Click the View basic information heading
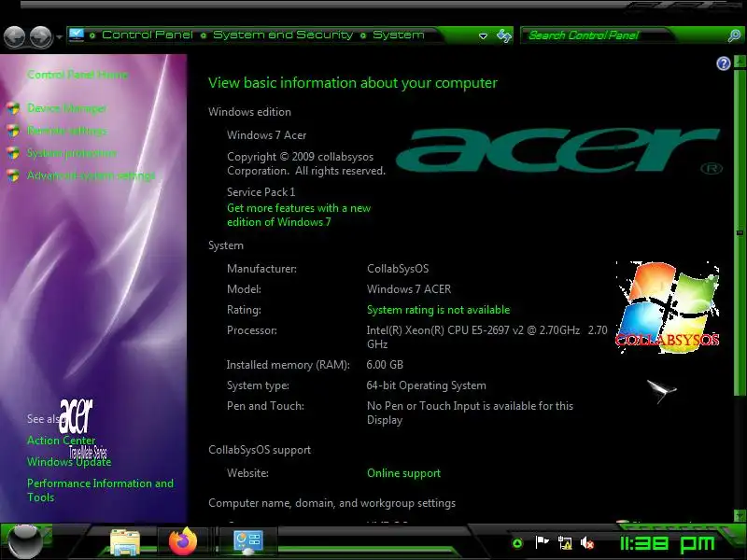This screenshot has height=560, width=747. tap(353, 83)
